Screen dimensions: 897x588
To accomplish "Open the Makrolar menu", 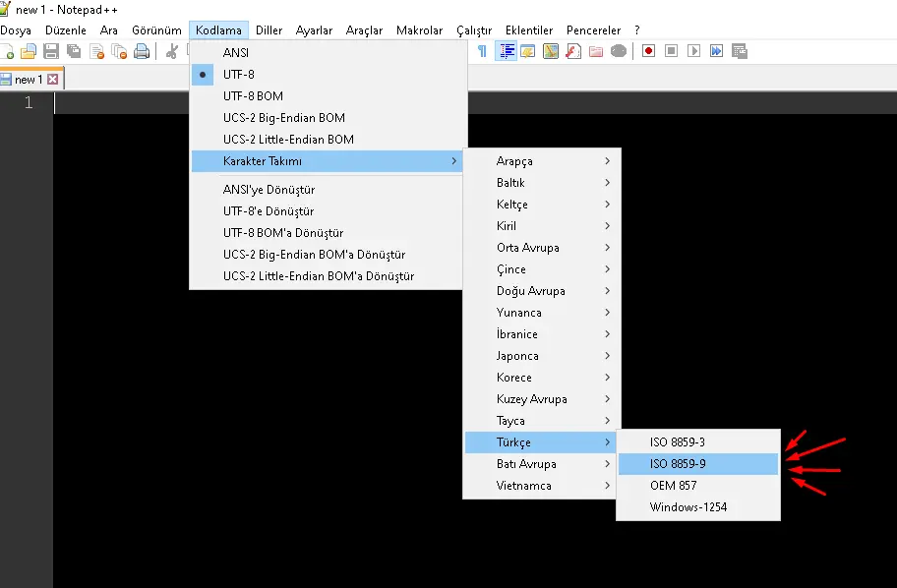I will point(419,30).
